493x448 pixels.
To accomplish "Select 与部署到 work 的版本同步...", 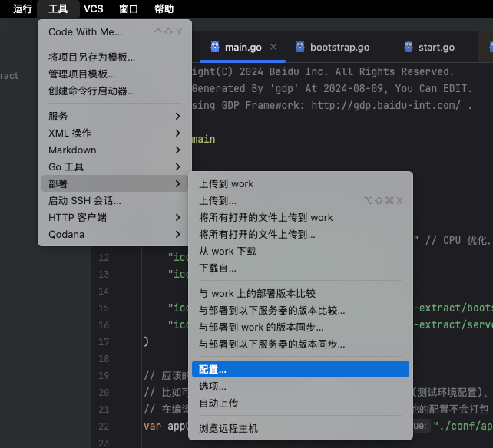I will (300, 328).
